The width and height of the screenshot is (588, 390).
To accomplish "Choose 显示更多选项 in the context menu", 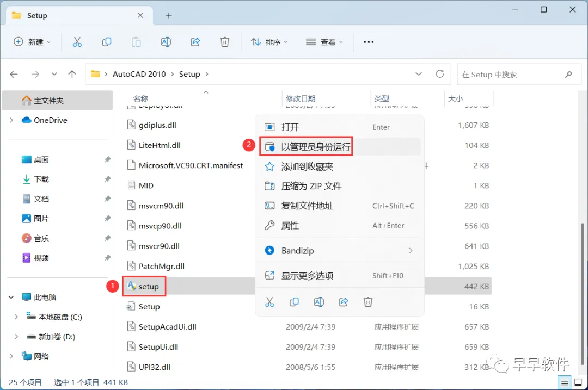I will [x=340, y=276].
